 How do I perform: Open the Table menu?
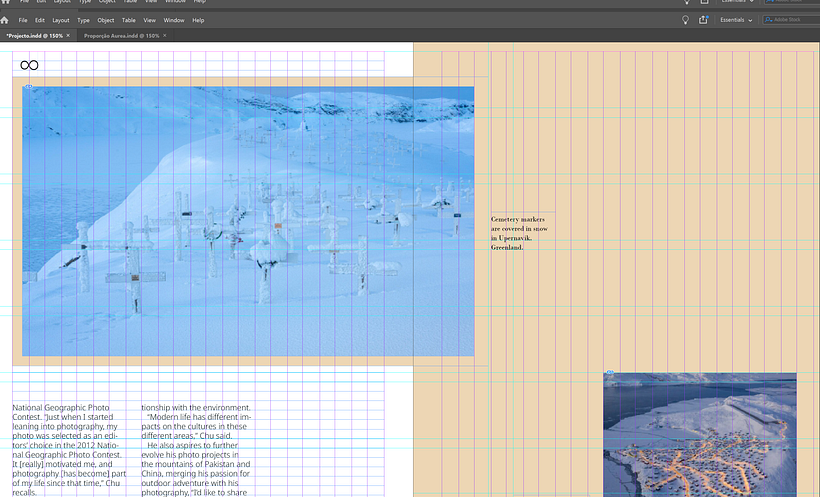129,20
